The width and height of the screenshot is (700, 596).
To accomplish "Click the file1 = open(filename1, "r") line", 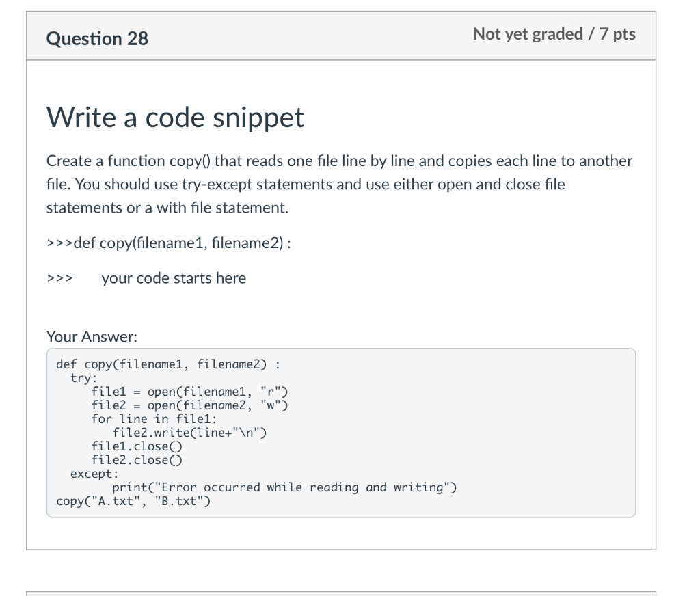I will (190, 392).
